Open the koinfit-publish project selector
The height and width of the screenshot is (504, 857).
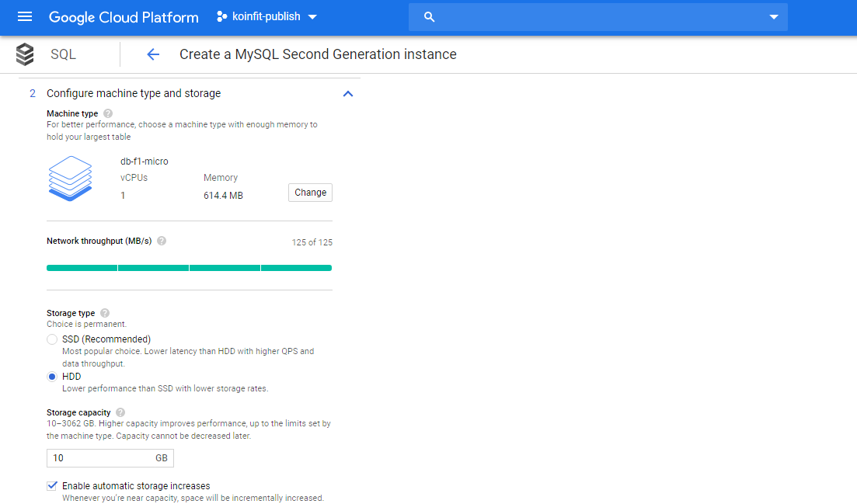coord(267,17)
